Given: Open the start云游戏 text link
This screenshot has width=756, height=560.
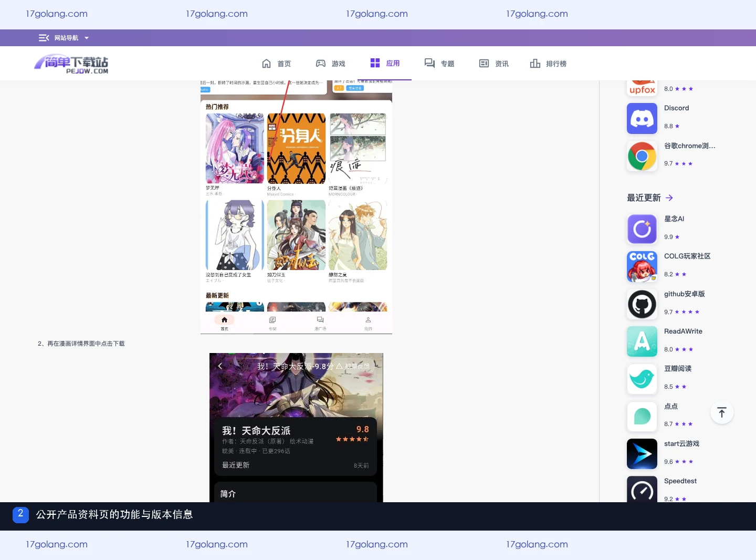Looking at the screenshot, I should click(x=682, y=444).
